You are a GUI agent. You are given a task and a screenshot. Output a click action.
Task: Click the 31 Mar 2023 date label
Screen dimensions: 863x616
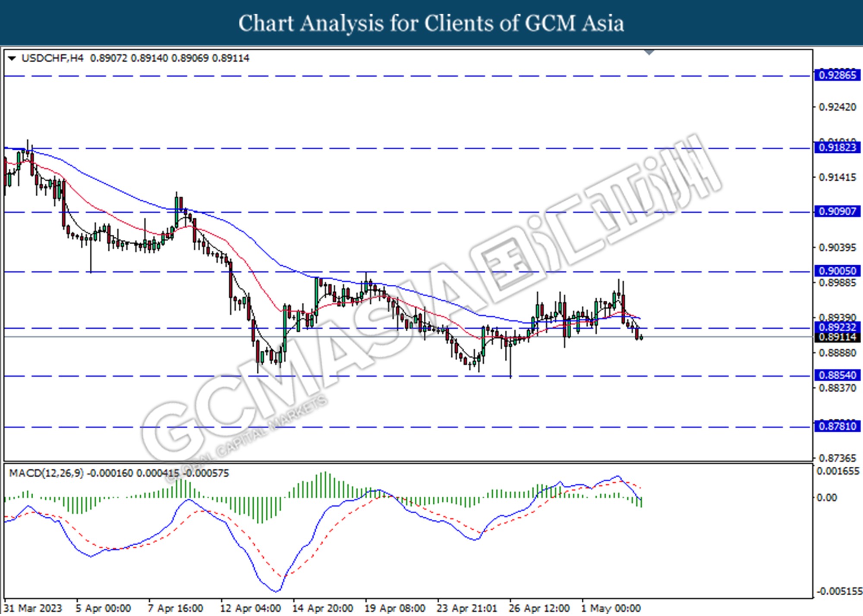[33, 608]
